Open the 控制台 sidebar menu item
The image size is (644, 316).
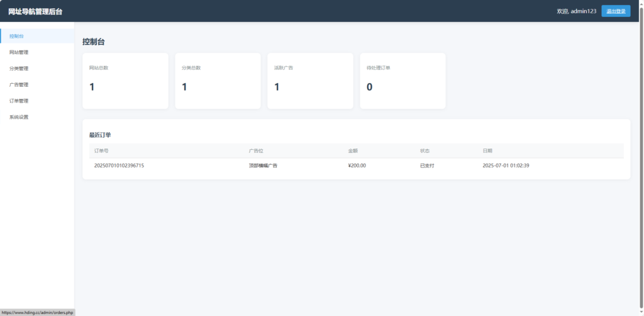tap(17, 36)
